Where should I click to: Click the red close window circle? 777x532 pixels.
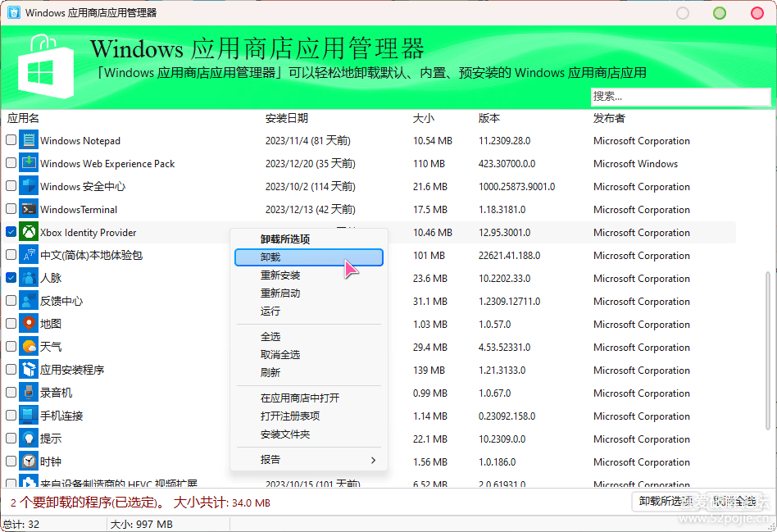click(757, 13)
